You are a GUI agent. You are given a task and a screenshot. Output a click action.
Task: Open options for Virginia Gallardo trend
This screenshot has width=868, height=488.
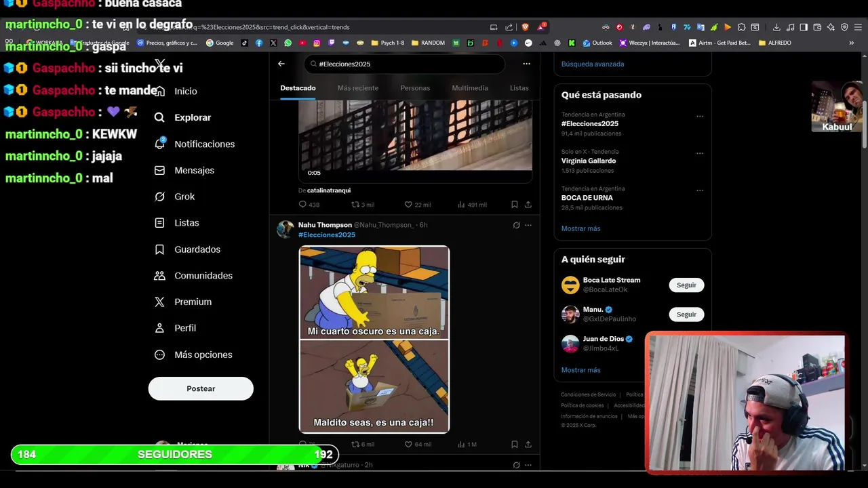700,153
